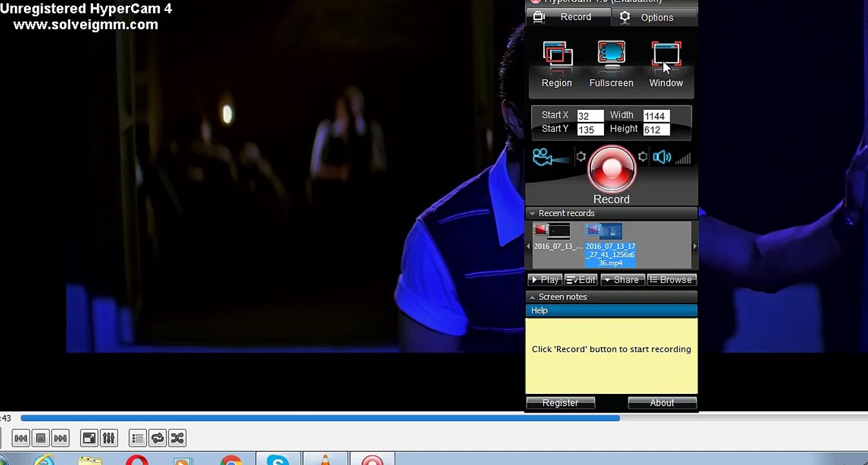Stop playback in VLC
Screen dimensions: 868x465
pos(41,439)
